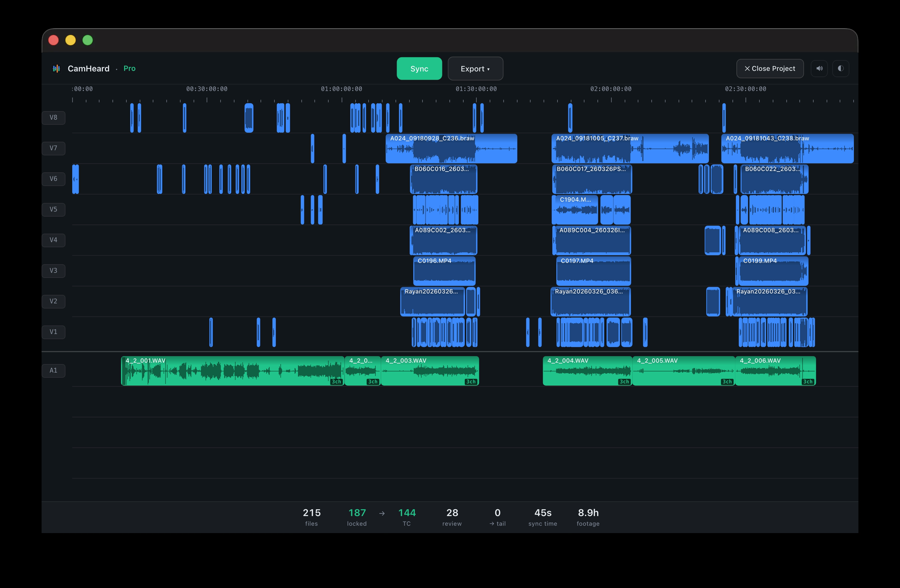
Task: Select clip C0199.MP4 on V3
Action: pyautogui.click(x=773, y=271)
